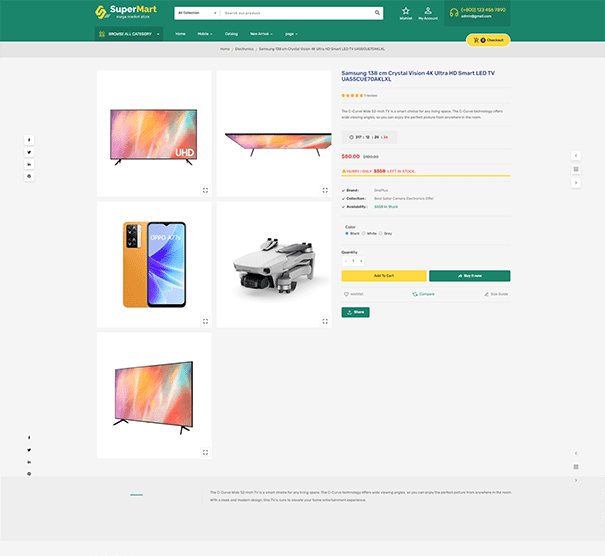The height and width of the screenshot is (556, 605).
Task: Open My Account user icon
Action: point(428,13)
